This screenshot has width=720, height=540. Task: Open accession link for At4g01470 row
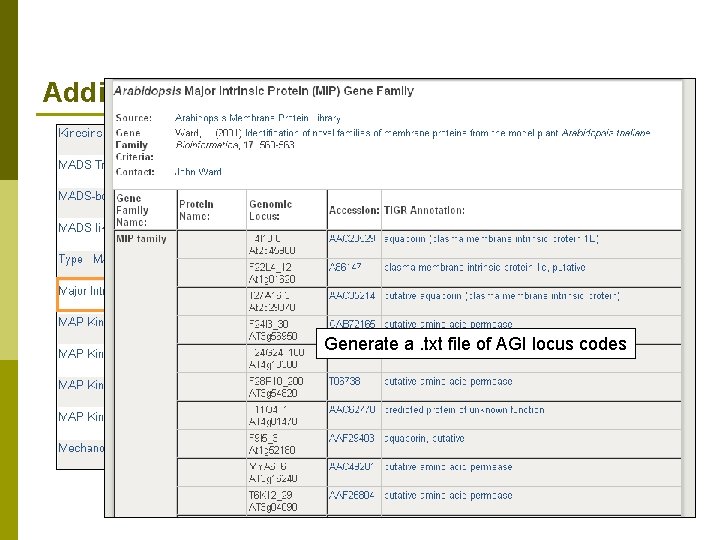[352, 410]
